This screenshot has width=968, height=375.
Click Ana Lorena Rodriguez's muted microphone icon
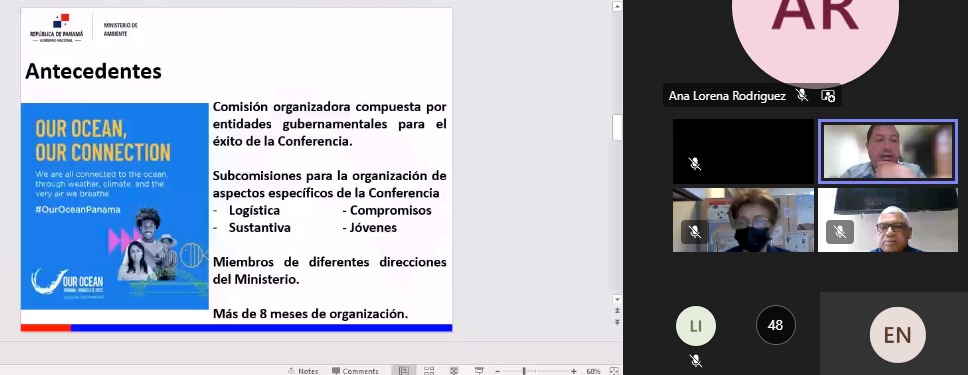(802, 95)
